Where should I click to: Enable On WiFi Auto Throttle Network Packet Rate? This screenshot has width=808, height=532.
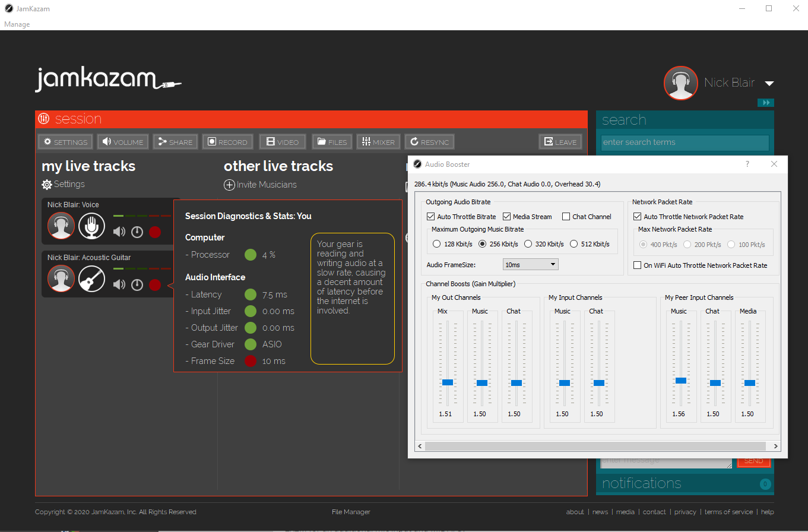coord(638,265)
